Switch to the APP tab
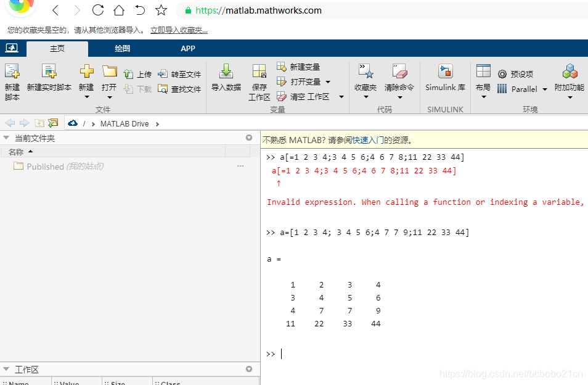This screenshot has width=588, height=385. coord(188,49)
